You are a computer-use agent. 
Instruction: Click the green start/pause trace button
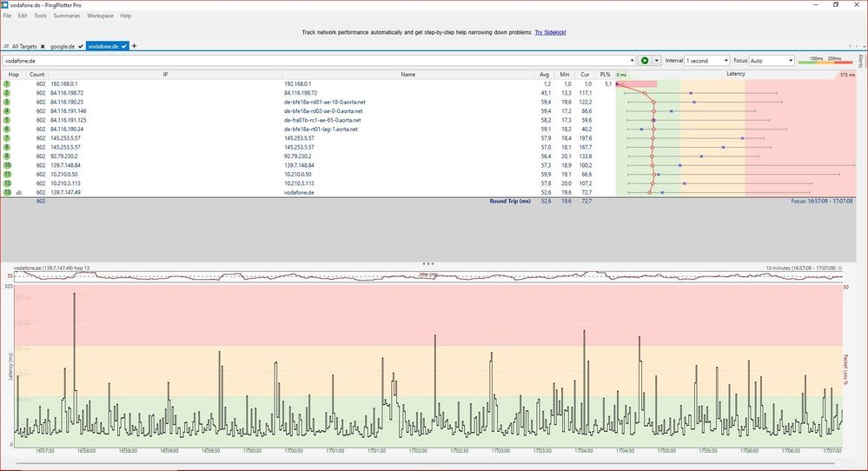645,61
